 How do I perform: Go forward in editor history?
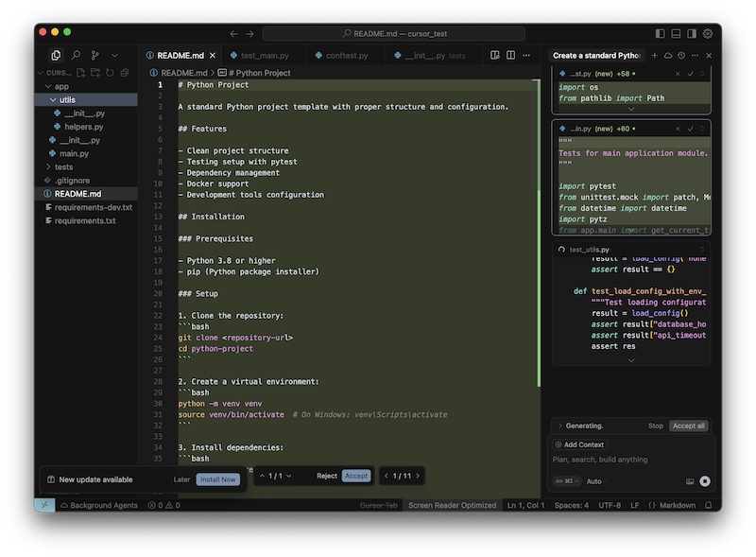pyautogui.click(x=249, y=34)
